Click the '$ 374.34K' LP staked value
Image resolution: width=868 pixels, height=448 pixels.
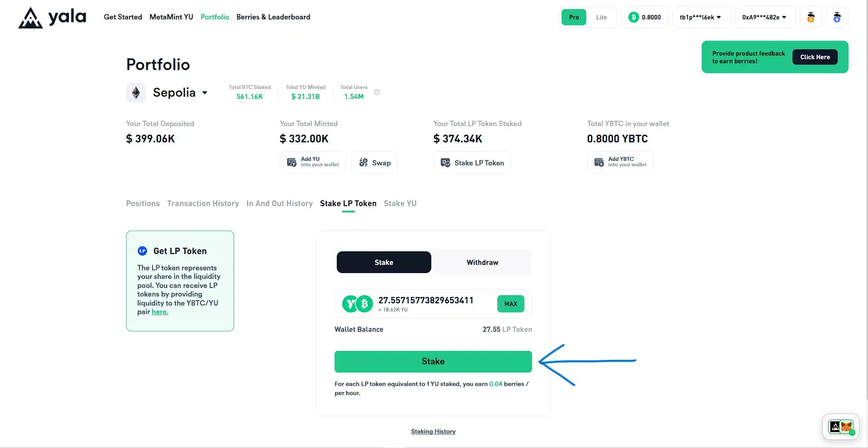coord(458,139)
